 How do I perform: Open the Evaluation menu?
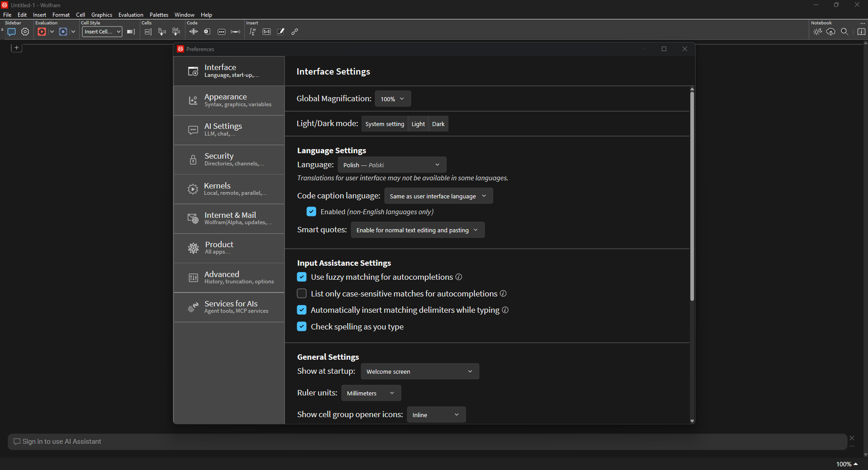131,15
